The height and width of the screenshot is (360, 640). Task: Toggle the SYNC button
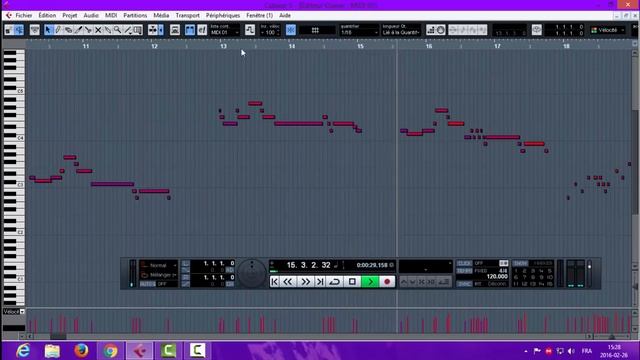(464, 284)
